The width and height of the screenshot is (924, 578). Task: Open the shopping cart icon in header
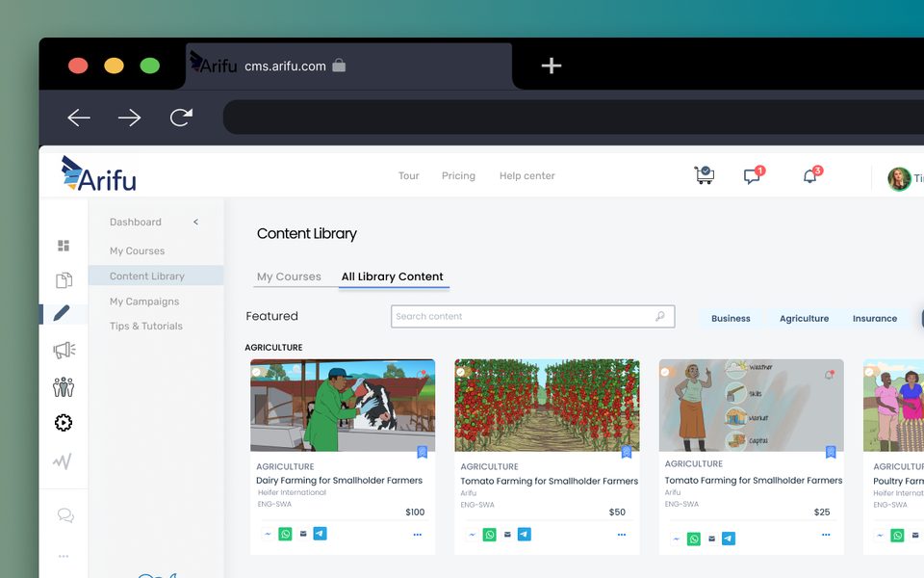705,175
